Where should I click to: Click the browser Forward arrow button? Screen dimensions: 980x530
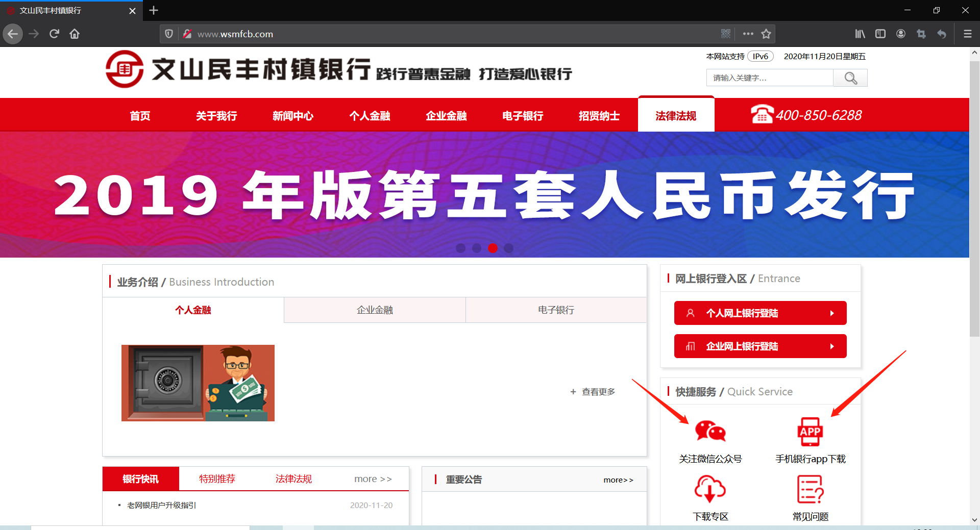34,34
